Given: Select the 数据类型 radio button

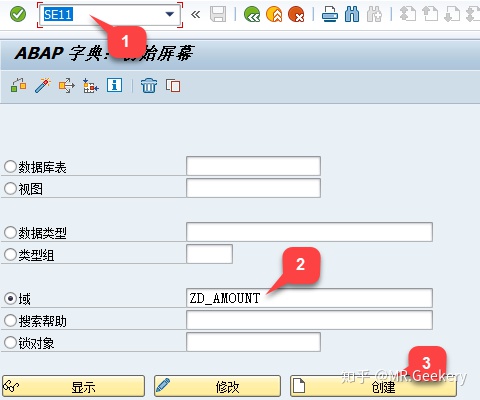Looking at the screenshot, I should [x=10, y=233].
